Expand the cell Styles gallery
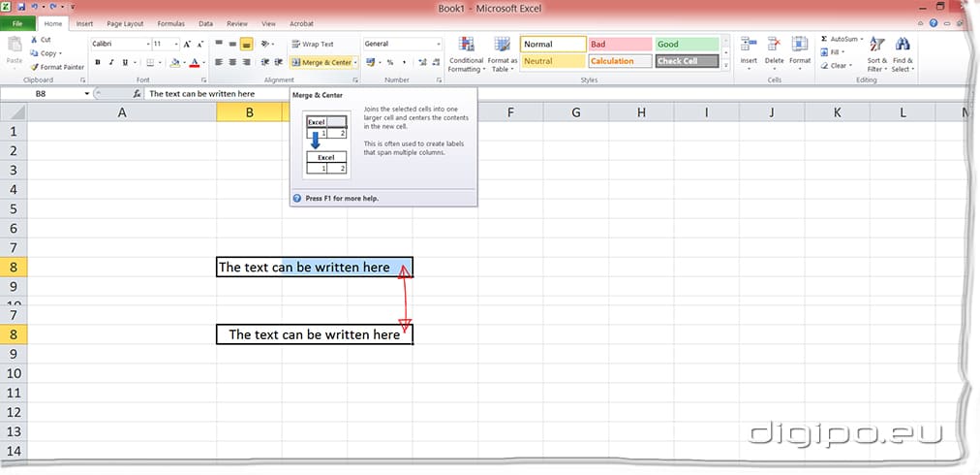Screen dimensions: 980x475 725,65
